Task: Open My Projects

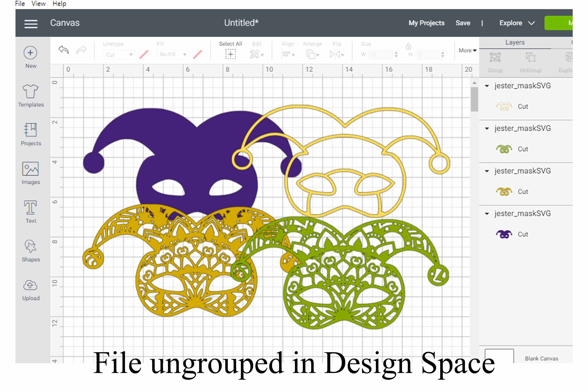Action: point(426,23)
